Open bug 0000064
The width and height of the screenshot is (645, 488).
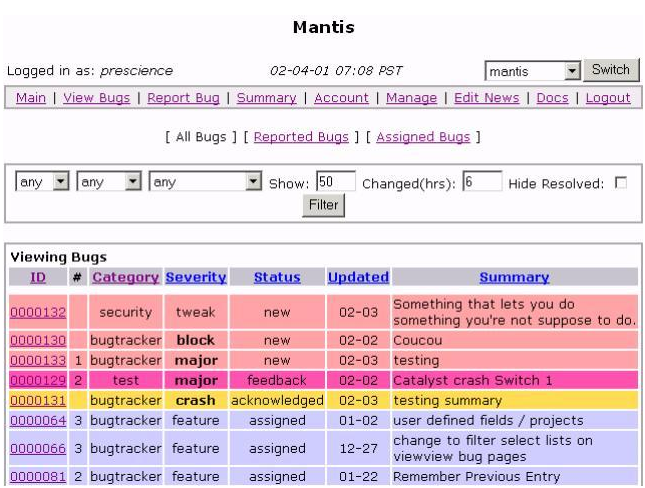[x=38, y=421]
